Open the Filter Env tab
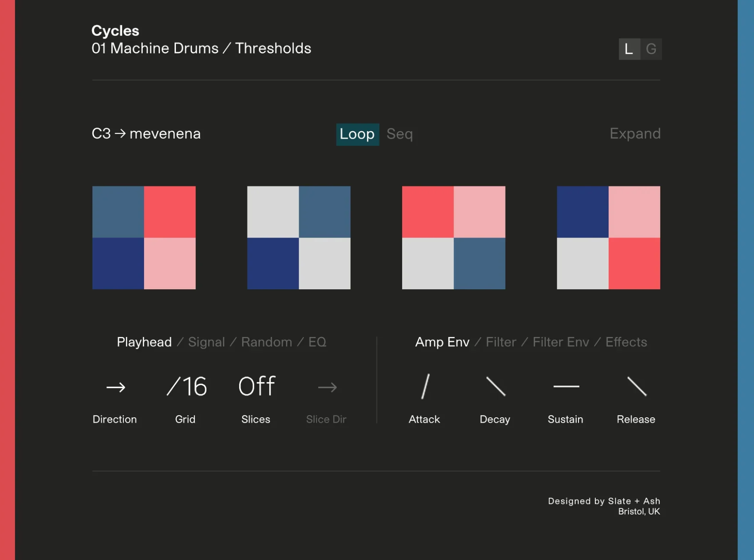The width and height of the screenshot is (754, 560). point(561,342)
